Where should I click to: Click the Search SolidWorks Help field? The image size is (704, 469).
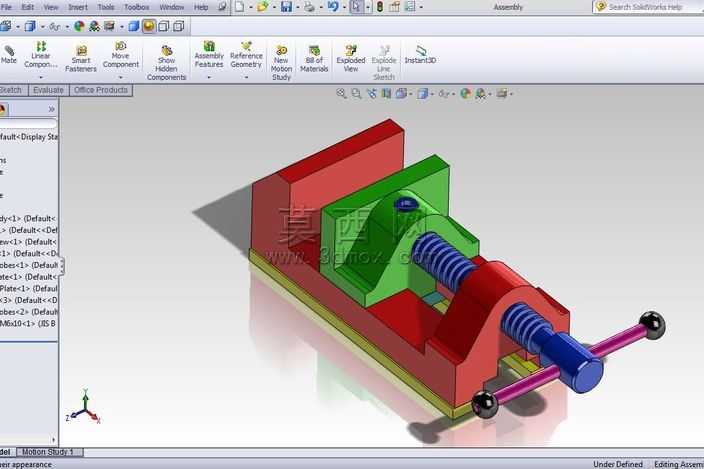(x=648, y=7)
